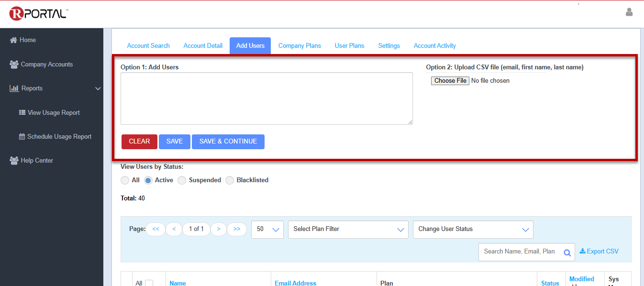
Task: Click the Reports bar chart icon
Action: click(14, 88)
